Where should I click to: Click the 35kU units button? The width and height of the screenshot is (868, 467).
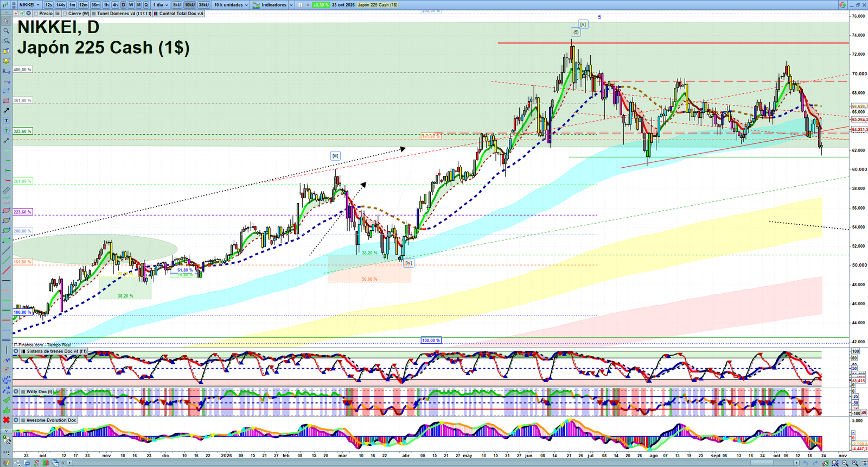203,5
